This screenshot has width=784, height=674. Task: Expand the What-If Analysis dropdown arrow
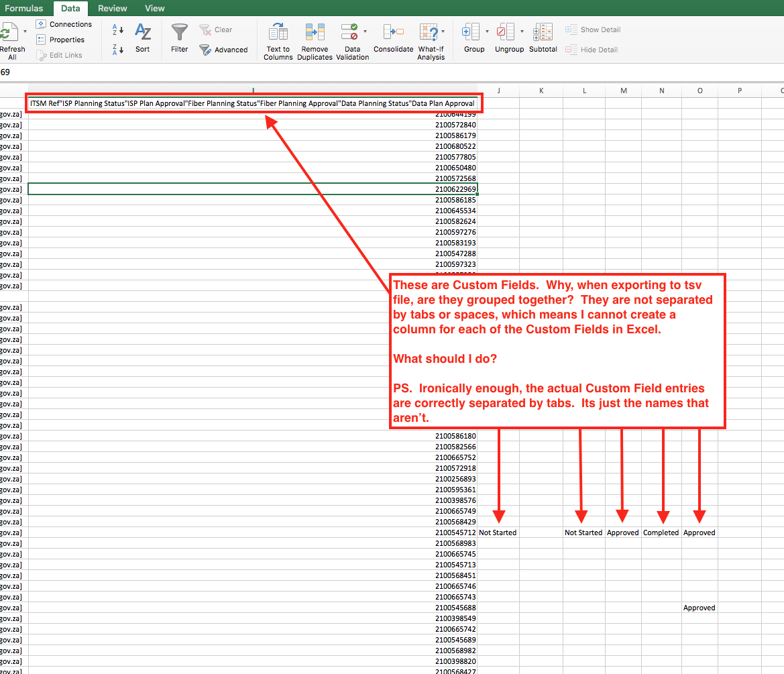click(443, 32)
